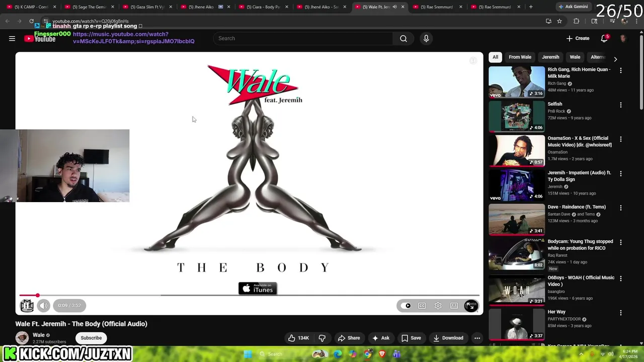Switch player to theater mode
This screenshot has width=644, height=362.
454,306
